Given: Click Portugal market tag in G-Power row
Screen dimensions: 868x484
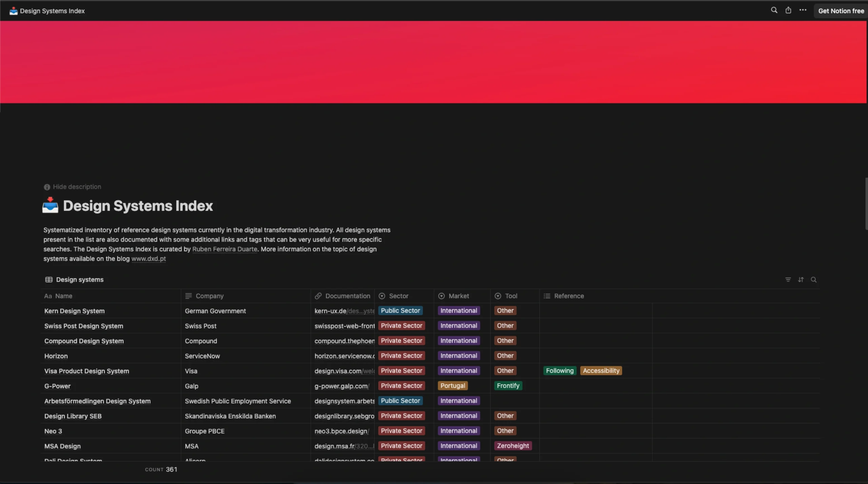Looking at the screenshot, I should pos(453,386).
